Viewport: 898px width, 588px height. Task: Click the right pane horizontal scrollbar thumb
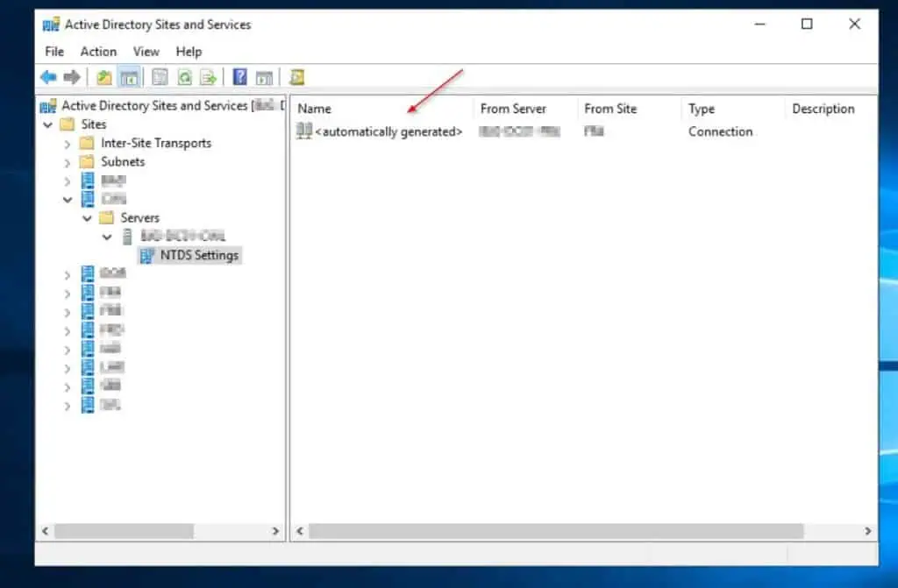point(556,531)
